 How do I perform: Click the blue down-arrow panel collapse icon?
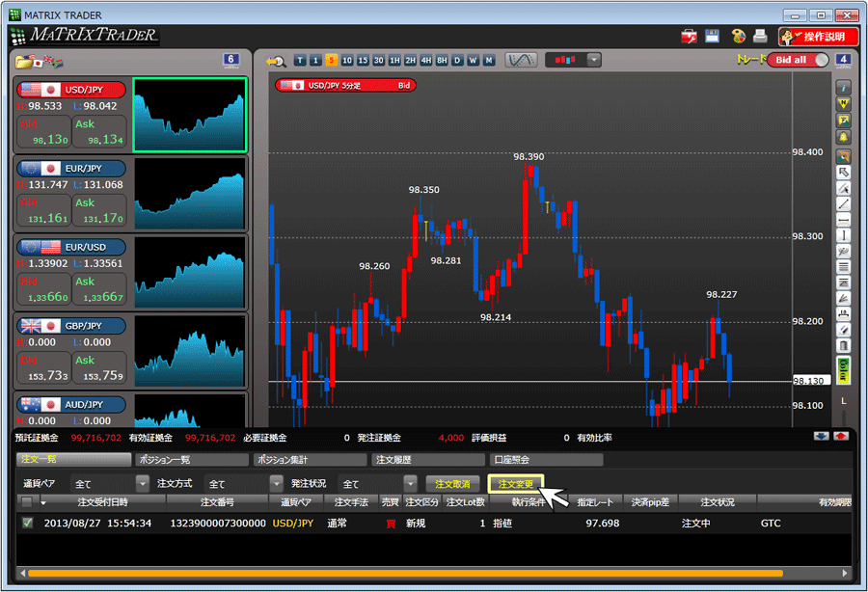point(822,437)
